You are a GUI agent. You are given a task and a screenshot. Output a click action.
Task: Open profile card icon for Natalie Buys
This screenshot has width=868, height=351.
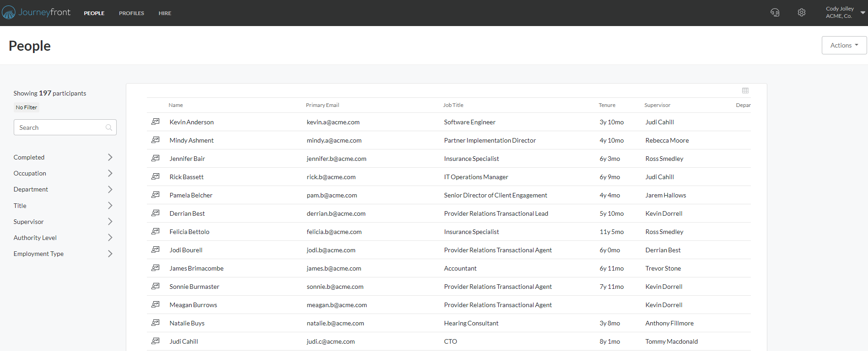156,323
